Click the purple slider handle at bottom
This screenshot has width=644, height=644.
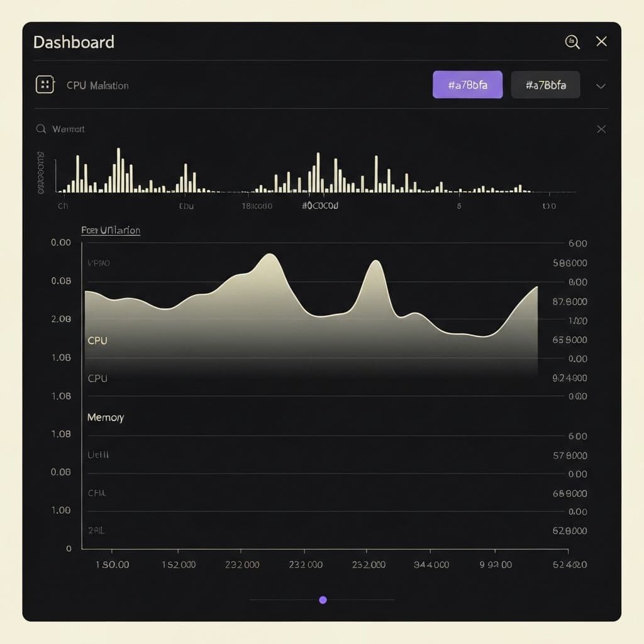pyautogui.click(x=323, y=600)
